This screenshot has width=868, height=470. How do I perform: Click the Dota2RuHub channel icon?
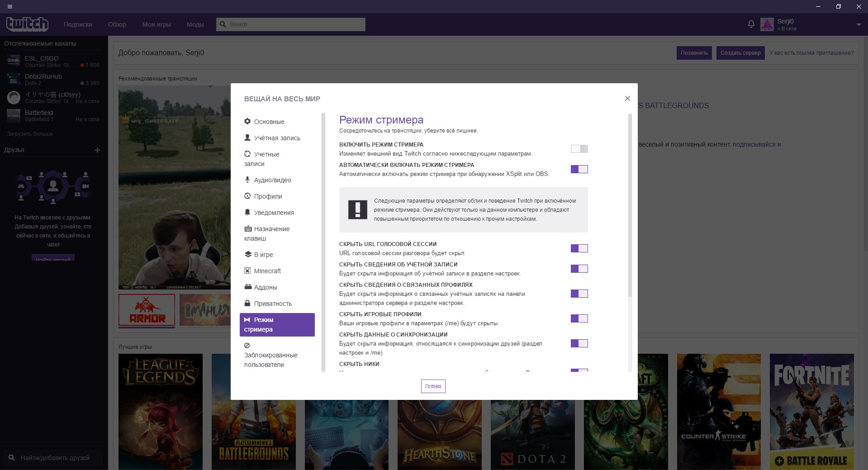pyautogui.click(x=14, y=79)
